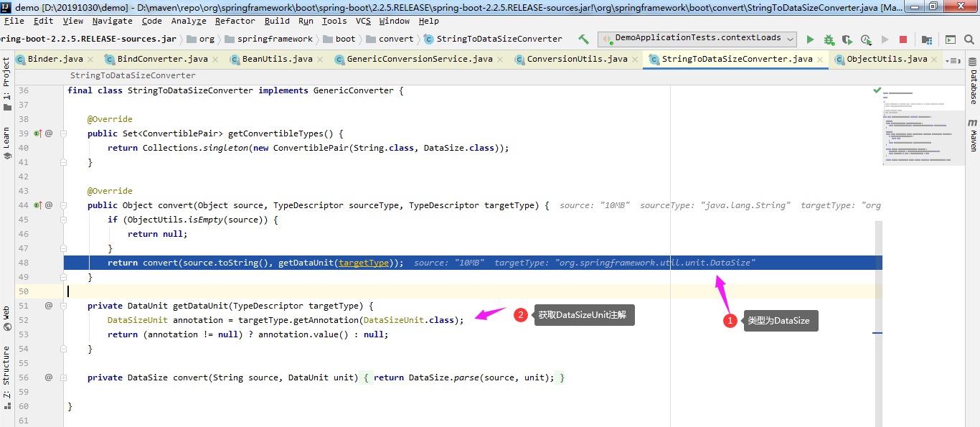The height and width of the screenshot is (427, 980).
Task: Close the StringToDataSizeConverter.java tab
Action: [x=821, y=60]
